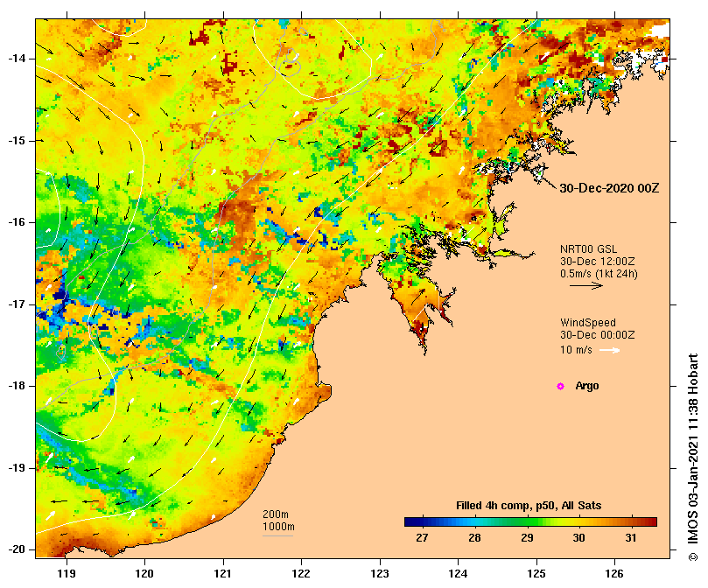Click the '30-Dec 00:00Z' wind time text
The width and height of the screenshot is (708, 588).
(598, 335)
